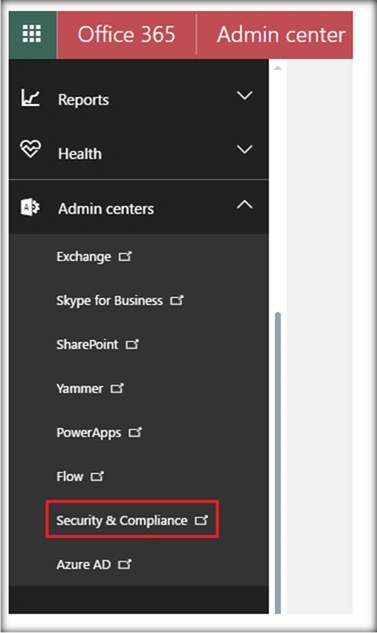Open the app launcher waffle icon

32,34
